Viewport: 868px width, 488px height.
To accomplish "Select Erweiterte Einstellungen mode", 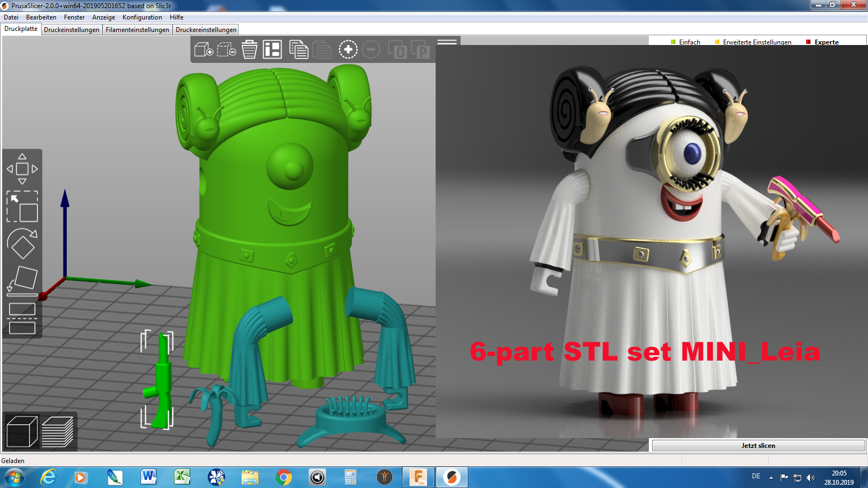I will click(753, 42).
